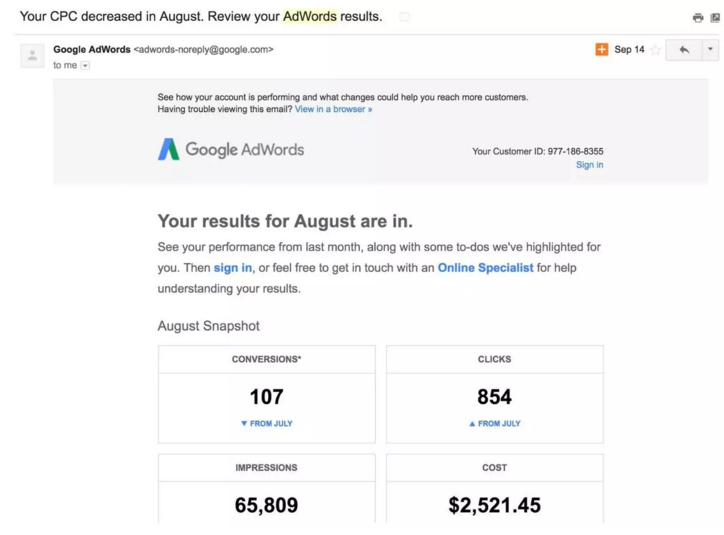Click the reply arrow button

(684, 49)
